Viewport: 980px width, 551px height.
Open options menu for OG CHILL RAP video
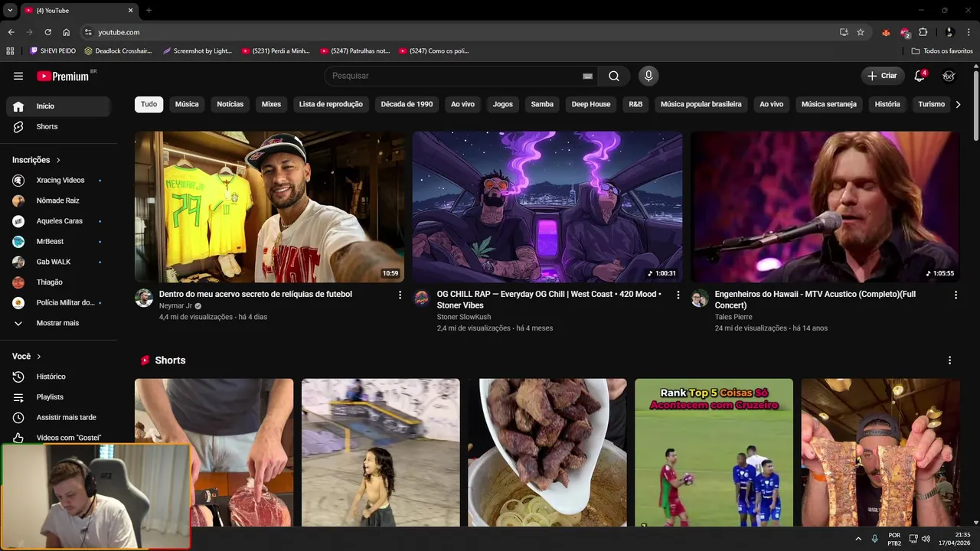(678, 295)
